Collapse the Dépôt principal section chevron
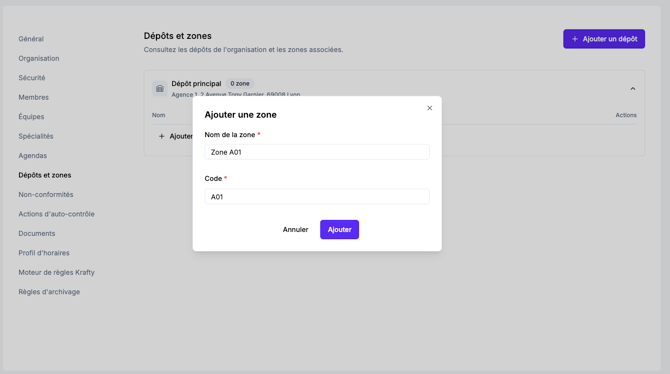Image resolution: width=670 pixels, height=374 pixels. pos(633,88)
